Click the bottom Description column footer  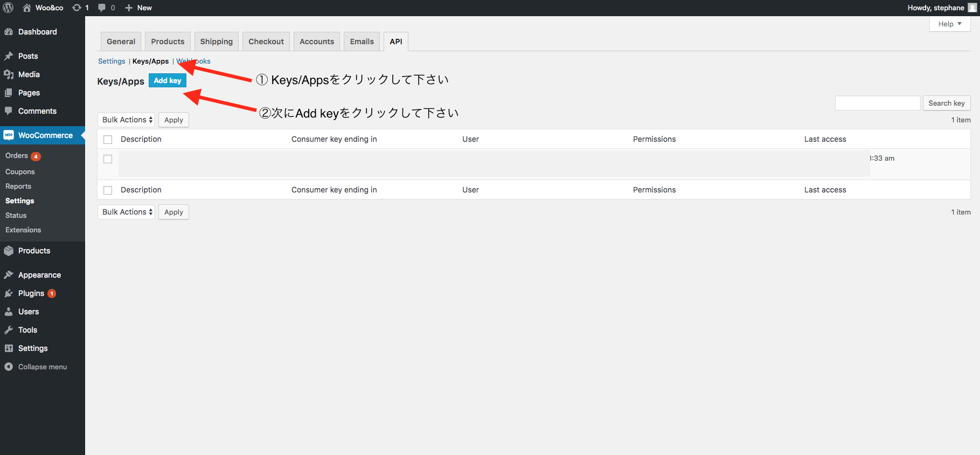(141, 190)
